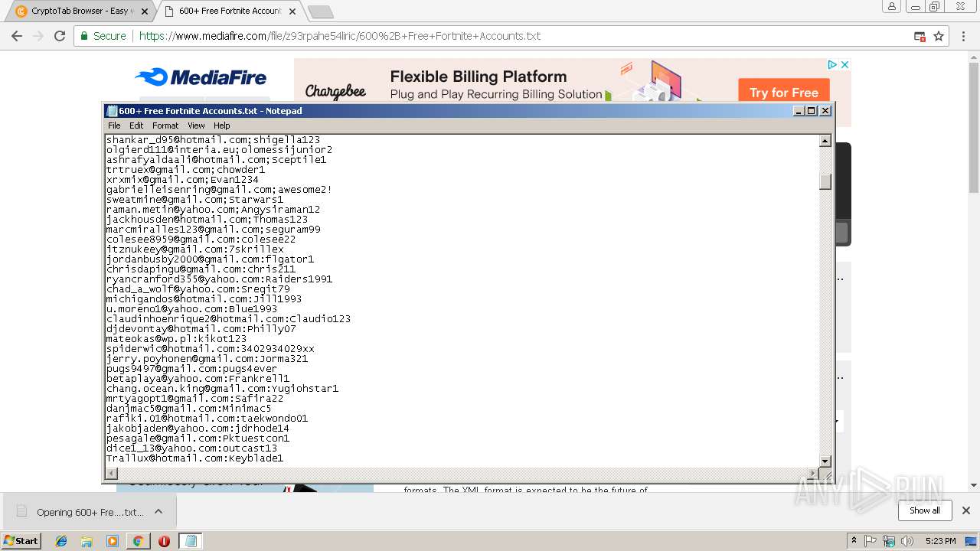Minimize the Notepad window
Image resolution: width=980 pixels, height=551 pixels.
800,111
